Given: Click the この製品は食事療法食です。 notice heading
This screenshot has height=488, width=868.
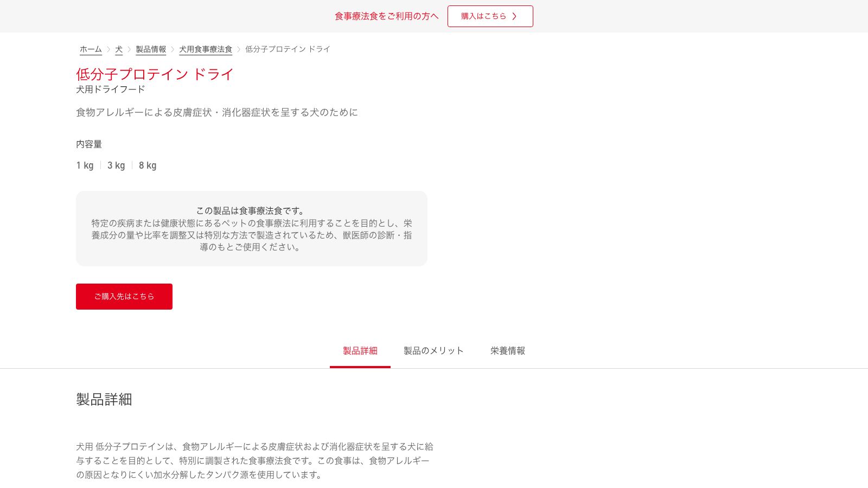Looking at the screenshot, I should [252, 211].
